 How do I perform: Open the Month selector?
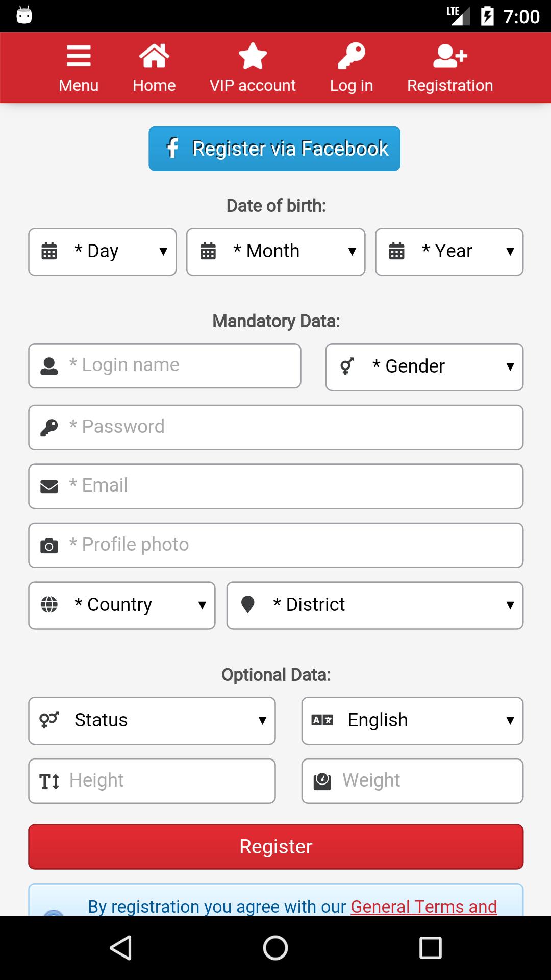click(276, 252)
